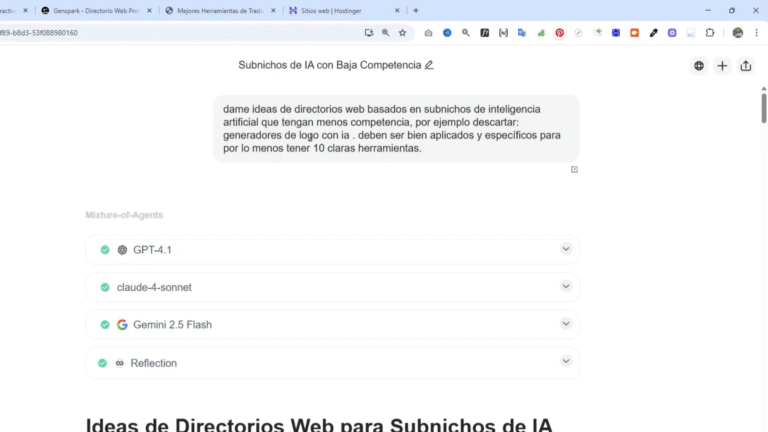Close the Mejores Herramientas tab
The height and width of the screenshot is (432, 768).
click(273, 10)
